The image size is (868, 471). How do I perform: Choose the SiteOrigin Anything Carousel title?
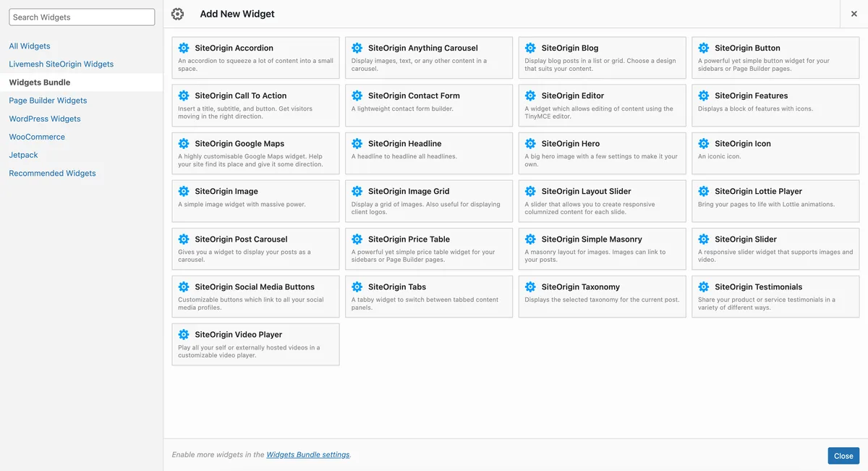423,48
